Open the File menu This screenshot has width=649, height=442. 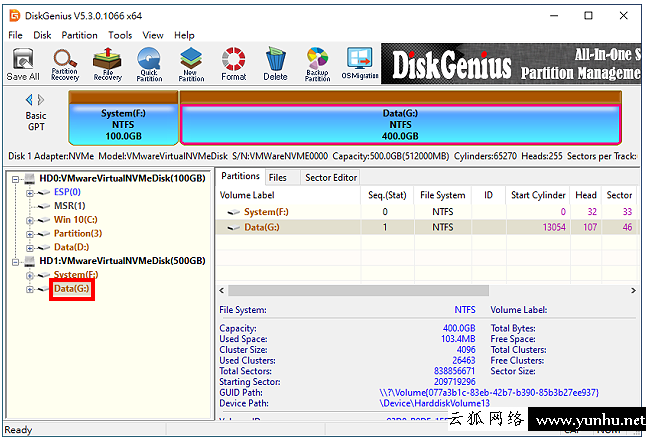point(15,35)
